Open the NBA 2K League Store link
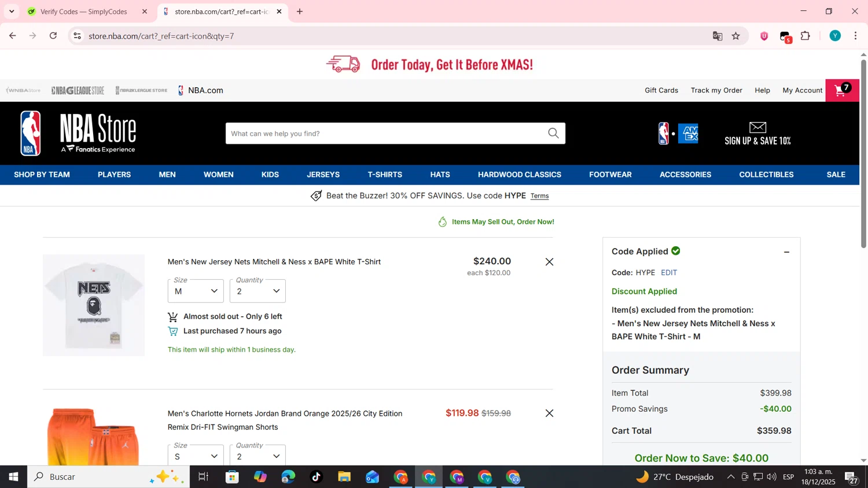868x488 pixels. [x=141, y=90]
